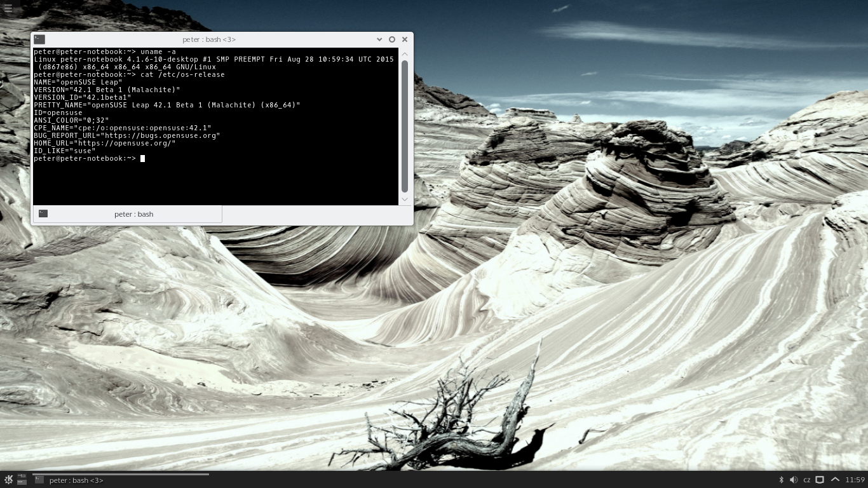Viewport: 868px width, 488px height.
Task: Open the pager virtual desktop switcher
Action: point(22,480)
